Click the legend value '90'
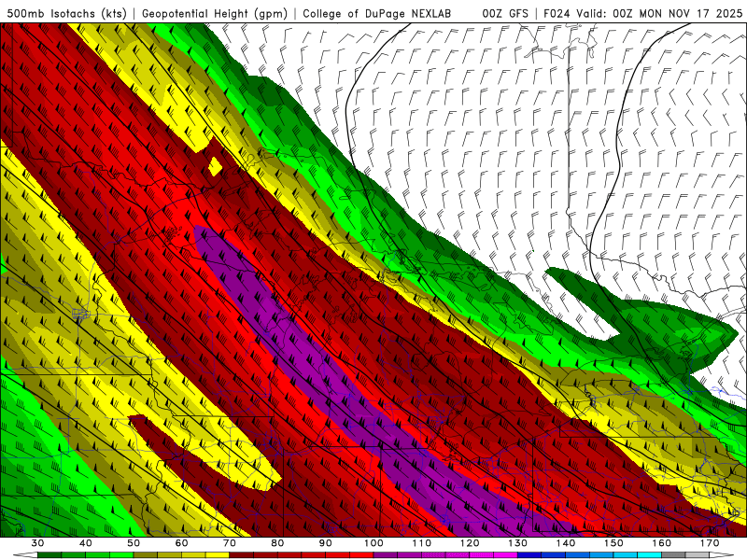Image resolution: width=747 pixels, height=560 pixels. (325, 543)
